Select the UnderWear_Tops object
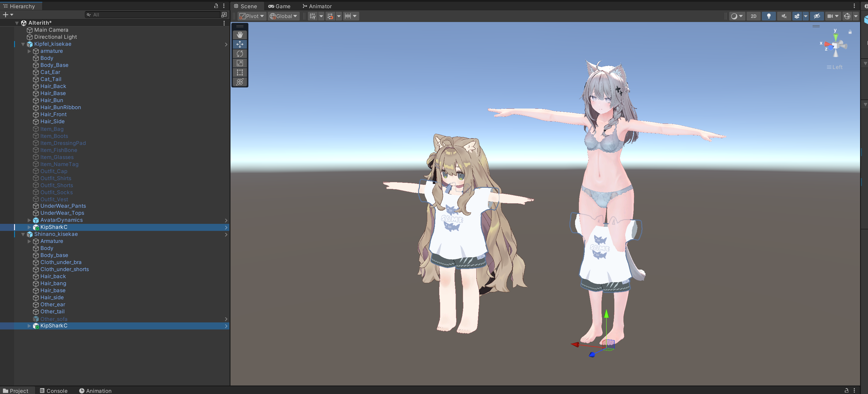Screen dimensions: 868x394 (x=62, y=213)
